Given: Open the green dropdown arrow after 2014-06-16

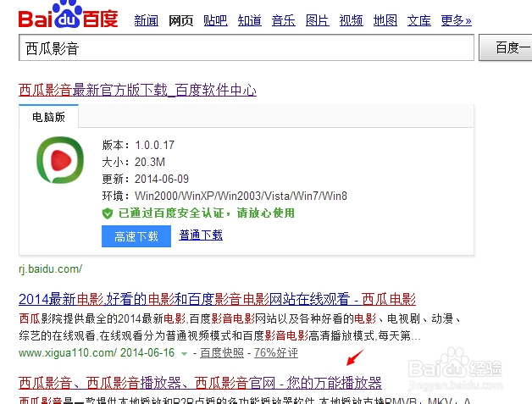Looking at the screenshot, I should [x=184, y=354].
